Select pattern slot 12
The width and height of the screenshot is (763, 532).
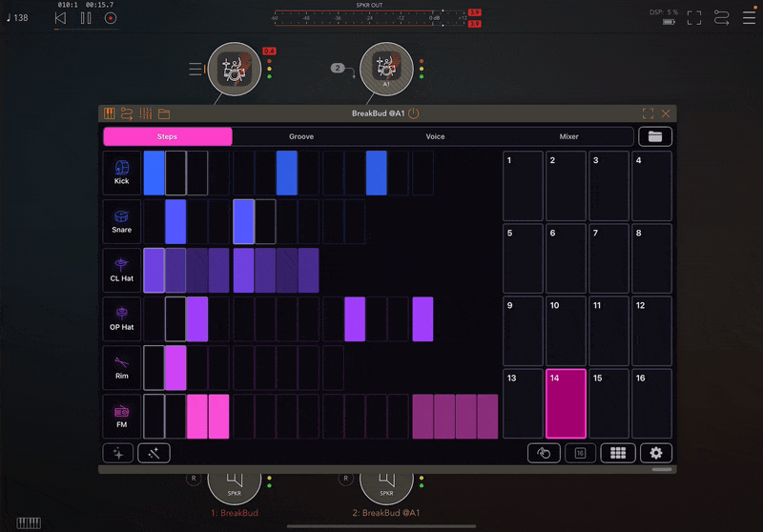click(x=652, y=331)
